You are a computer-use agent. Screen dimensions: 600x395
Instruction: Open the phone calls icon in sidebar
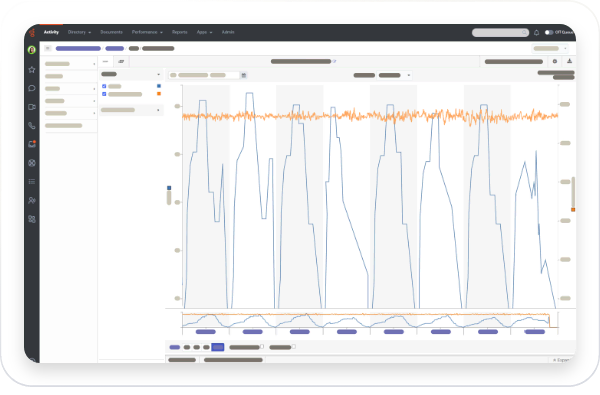tap(32, 126)
